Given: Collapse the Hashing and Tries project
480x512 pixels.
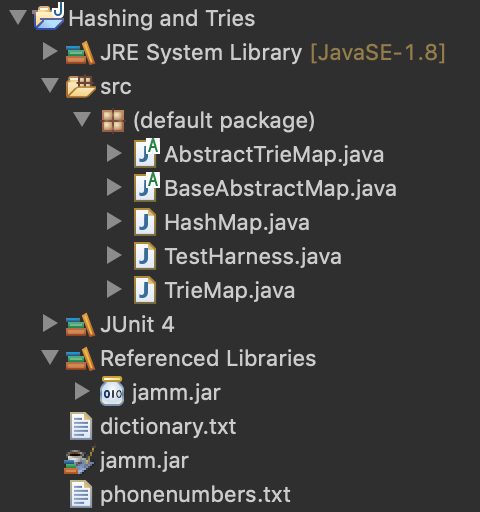Looking at the screenshot, I should click(x=18, y=17).
